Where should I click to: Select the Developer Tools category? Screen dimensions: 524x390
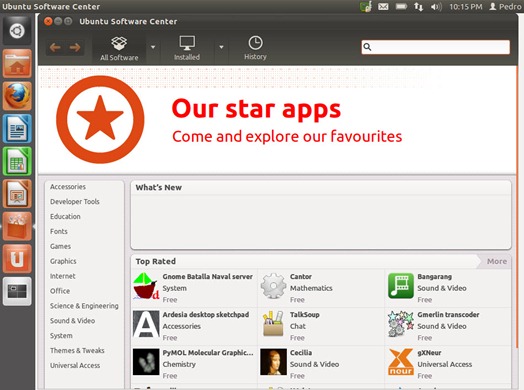75,202
